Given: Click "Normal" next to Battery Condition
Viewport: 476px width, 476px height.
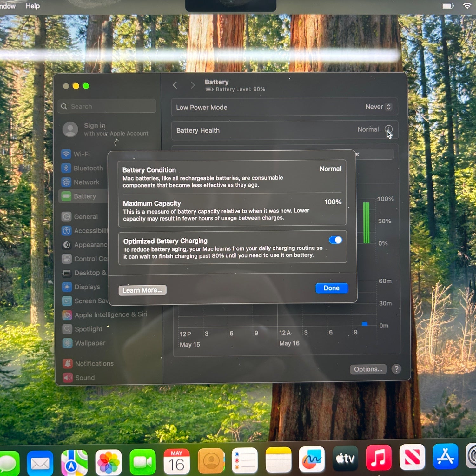Looking at the screenshot, I should pyautogui.click(x=330, y=169).
